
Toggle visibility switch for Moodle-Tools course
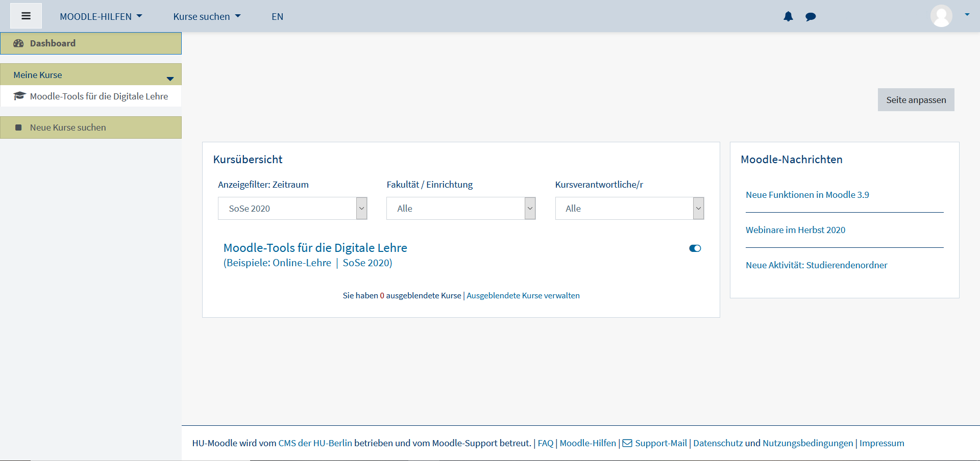[695, 248]
